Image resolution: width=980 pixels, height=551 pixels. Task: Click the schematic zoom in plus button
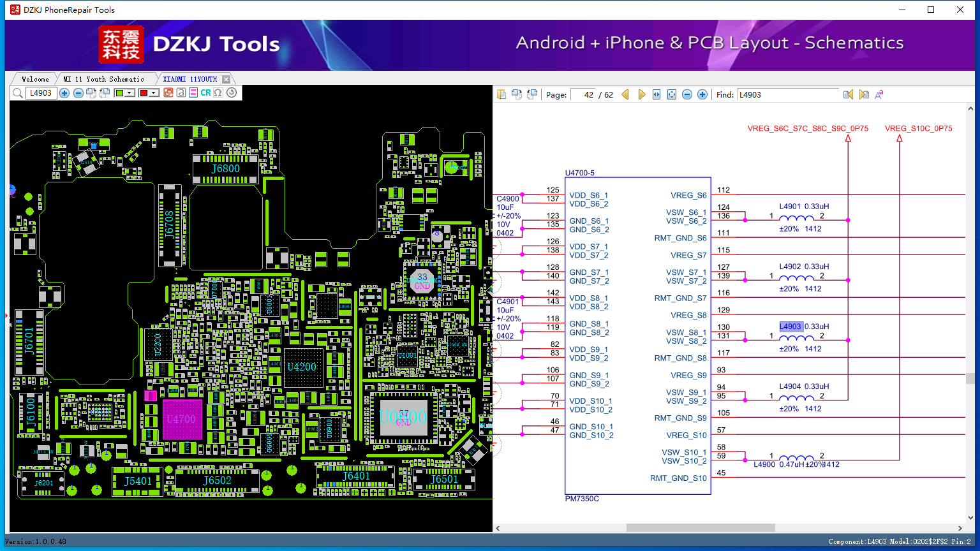tap(702, 94)
